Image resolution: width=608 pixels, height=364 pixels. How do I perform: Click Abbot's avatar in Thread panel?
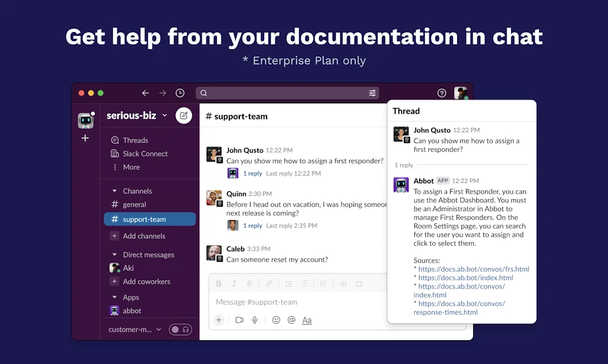[x=401, y=185]
